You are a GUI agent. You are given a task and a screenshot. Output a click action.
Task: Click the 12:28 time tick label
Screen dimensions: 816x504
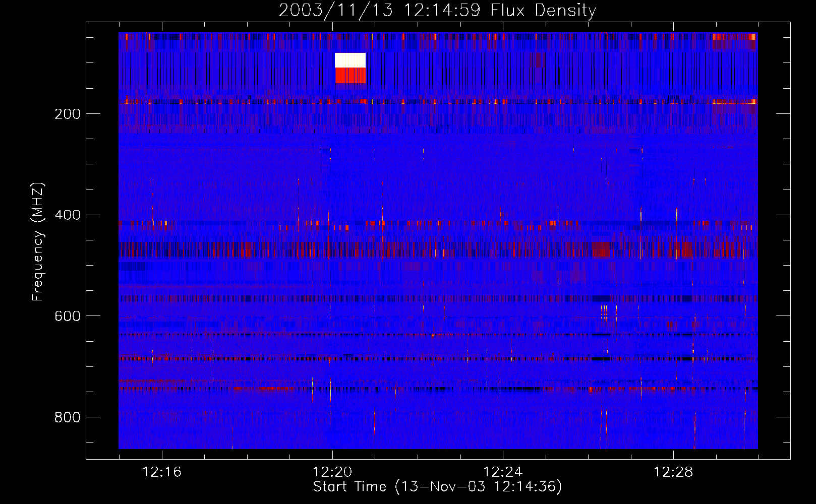click(x=673, y=472)
